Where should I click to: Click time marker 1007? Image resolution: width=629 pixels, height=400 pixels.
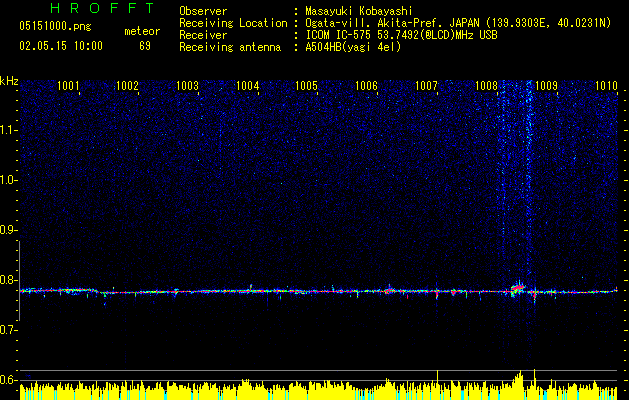(x=426, y=86)
